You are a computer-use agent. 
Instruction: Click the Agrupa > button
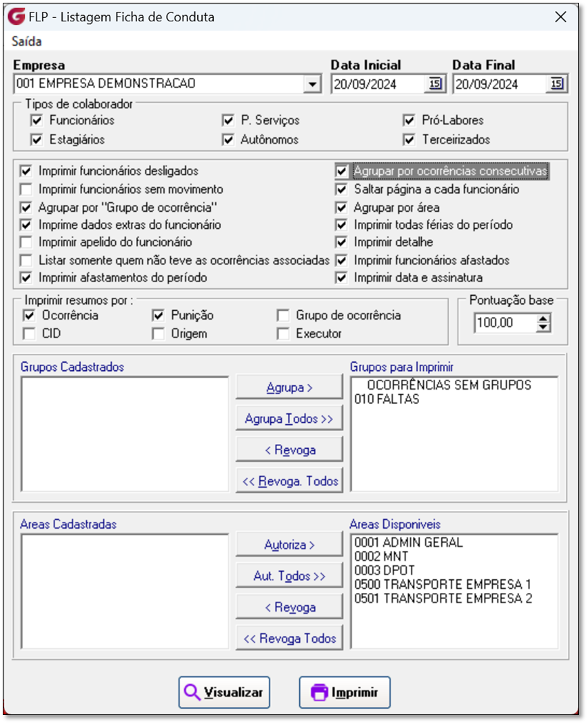tap(290, 387)
